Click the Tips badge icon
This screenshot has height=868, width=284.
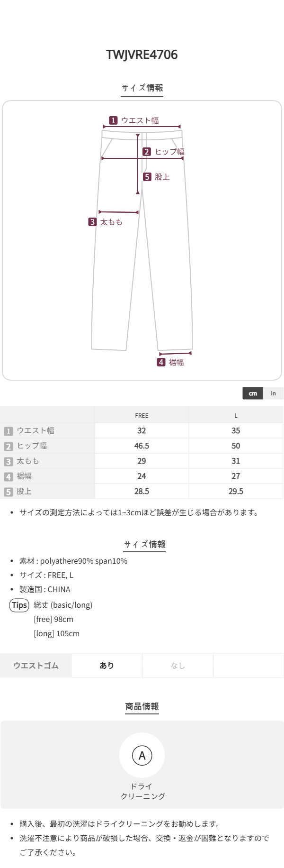[x=19, y=605]
